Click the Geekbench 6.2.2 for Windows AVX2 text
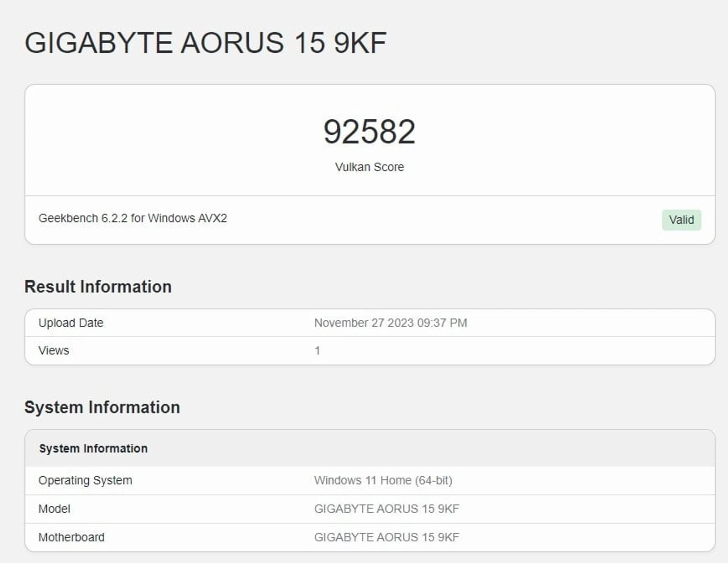 [133, 218]
